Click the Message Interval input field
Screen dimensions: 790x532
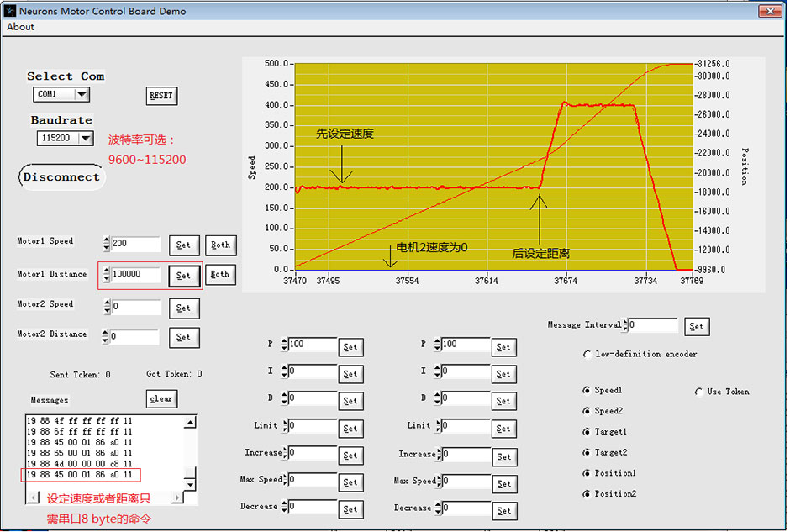(652, 325)
